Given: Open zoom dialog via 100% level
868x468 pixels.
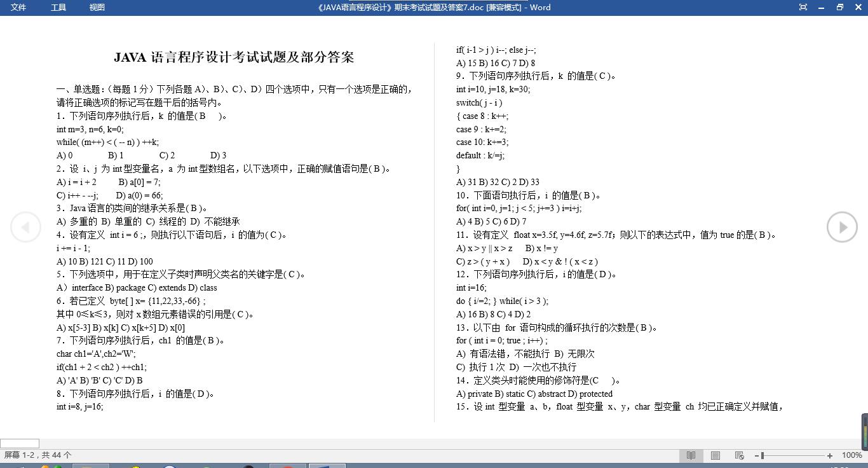Looking at the screenshot, I should tap(851, 455).
